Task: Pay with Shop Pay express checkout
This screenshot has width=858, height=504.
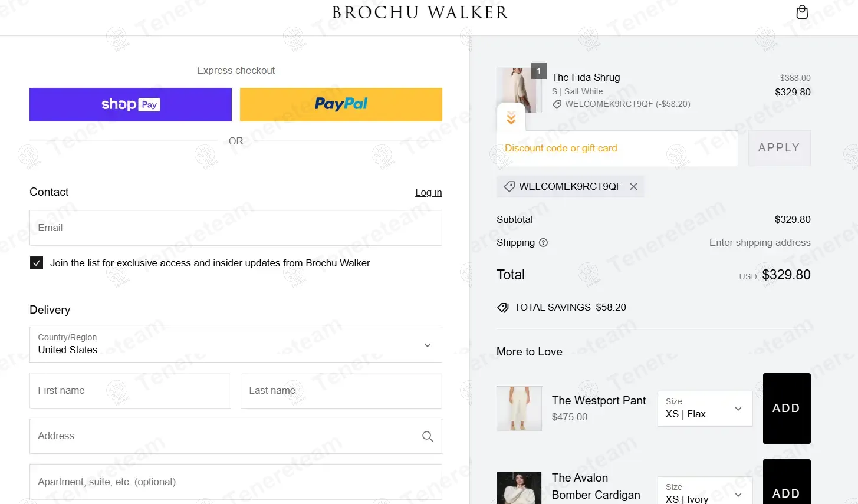Action: (x=130, y=104)
